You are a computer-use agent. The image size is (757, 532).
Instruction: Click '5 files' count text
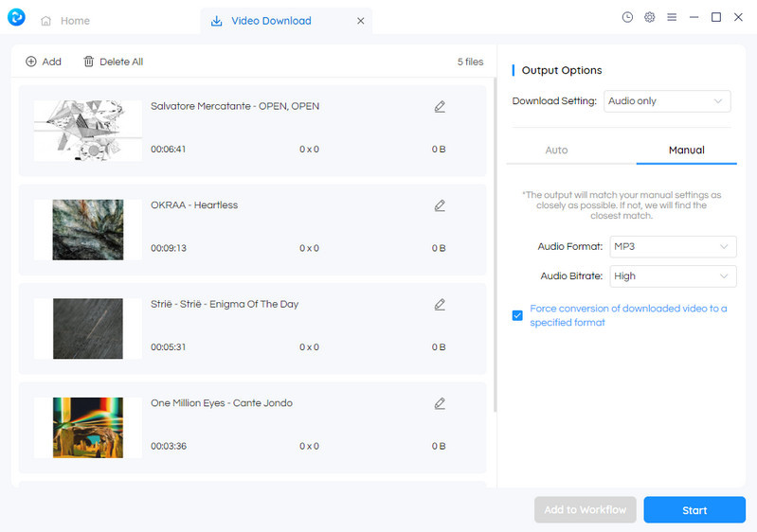[x=470, y=62]
